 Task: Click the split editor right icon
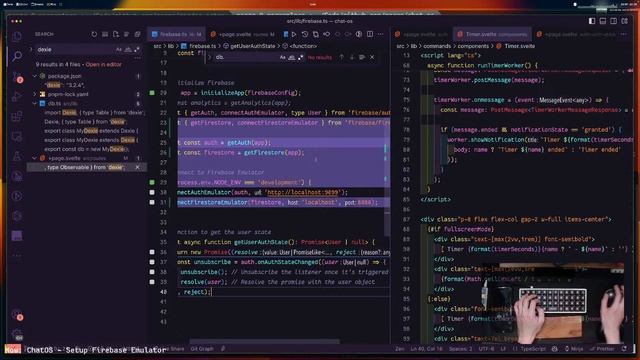click(370, 34)
